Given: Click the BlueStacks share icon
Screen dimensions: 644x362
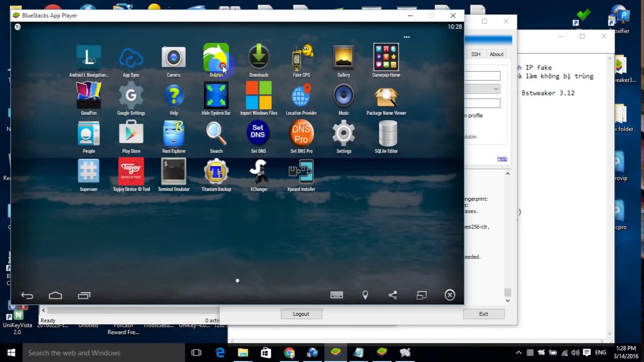Looking at the screenshot, I should click(x=393, y=296).
